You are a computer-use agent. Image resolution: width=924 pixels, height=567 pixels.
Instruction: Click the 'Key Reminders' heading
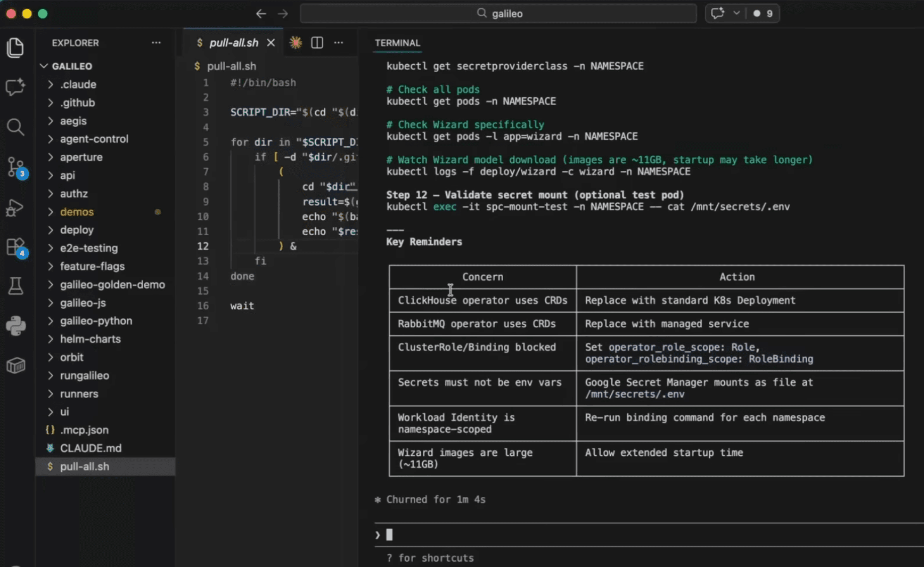click(x=424, y=242)
